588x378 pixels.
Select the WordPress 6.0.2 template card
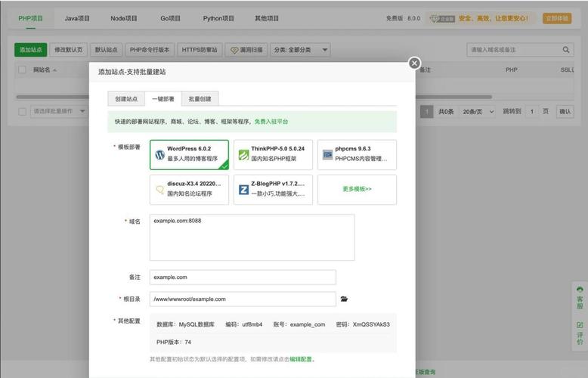click(189, 154)
